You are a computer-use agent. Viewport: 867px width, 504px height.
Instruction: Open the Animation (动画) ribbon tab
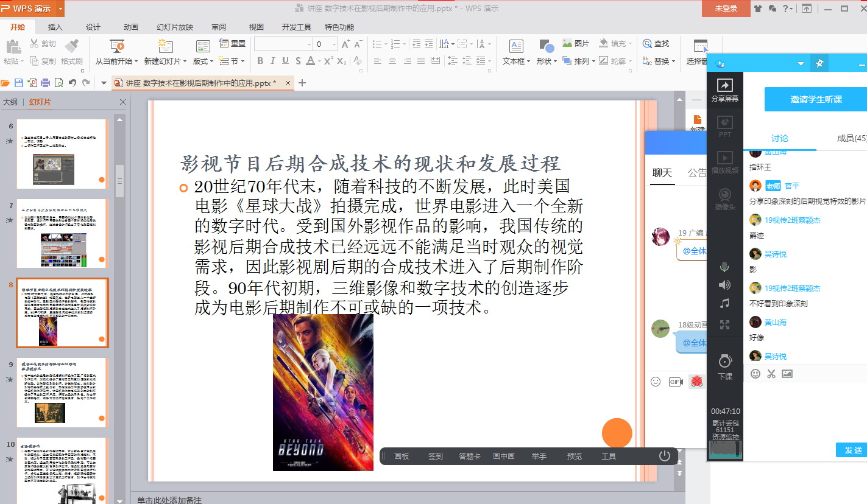131,27
